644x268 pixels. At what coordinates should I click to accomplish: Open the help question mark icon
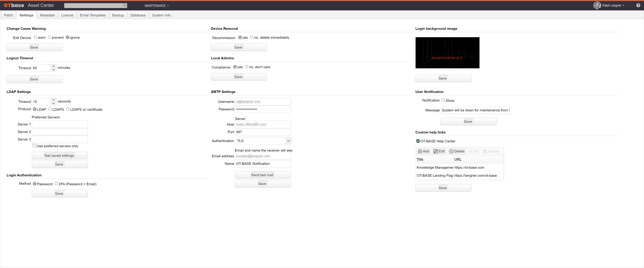click(638, 5)
